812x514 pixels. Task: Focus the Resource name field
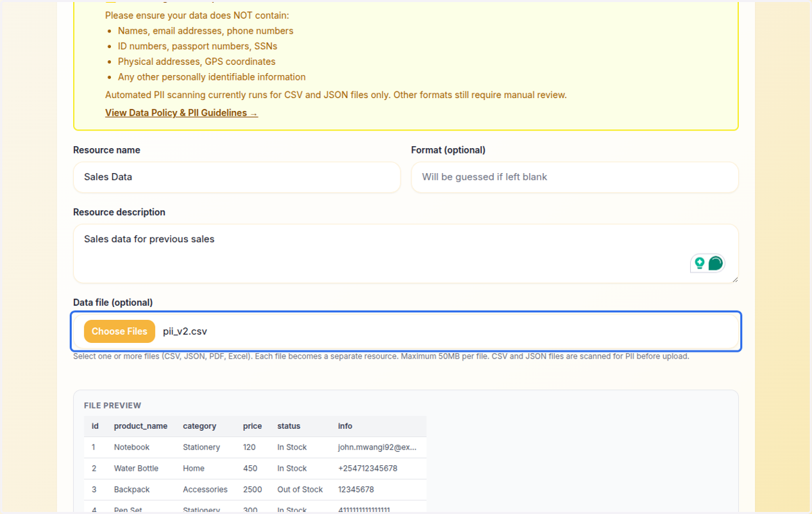237,177
